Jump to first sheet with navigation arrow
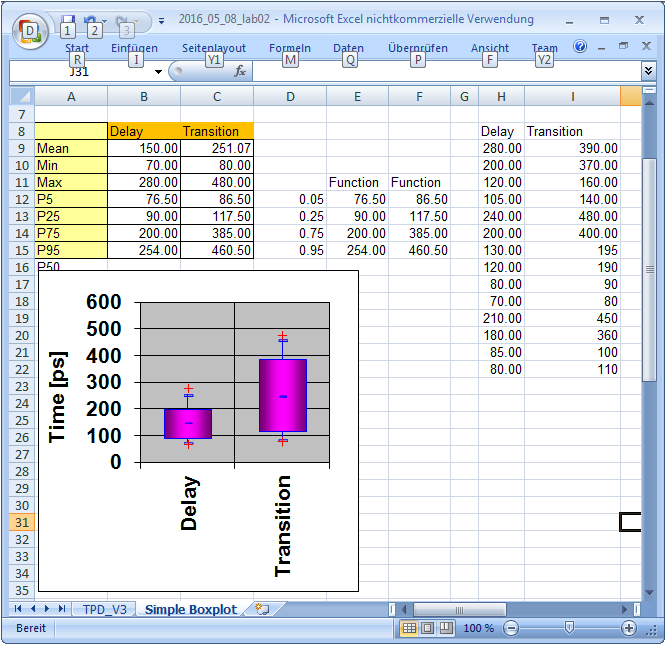The image size is (666, 645). (18, 608)
